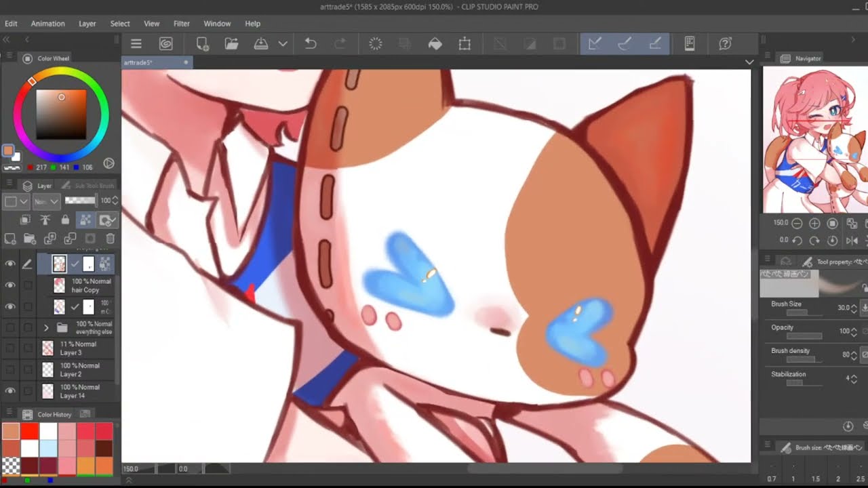Undo the last action
Screen dimensions: 868x488
(311, 44)
